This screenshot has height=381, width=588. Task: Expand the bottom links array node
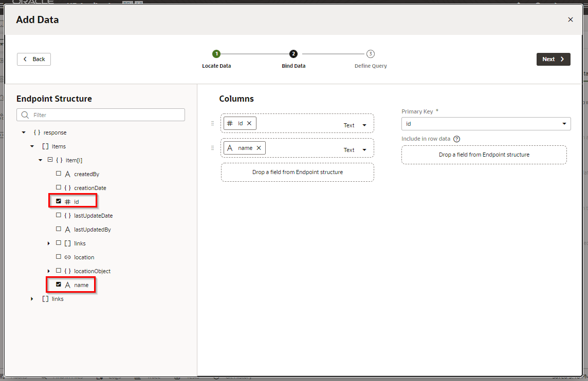pos(32,299)
